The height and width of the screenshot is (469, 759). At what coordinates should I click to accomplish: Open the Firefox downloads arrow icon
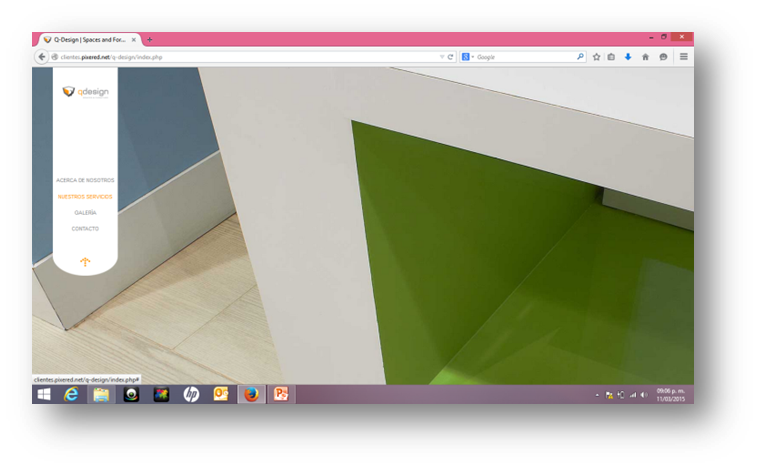tap(628, 57)
